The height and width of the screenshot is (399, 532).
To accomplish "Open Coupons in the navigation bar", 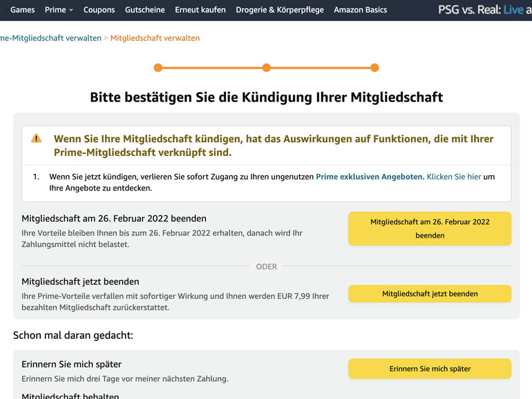I will (x=99, y=10).
